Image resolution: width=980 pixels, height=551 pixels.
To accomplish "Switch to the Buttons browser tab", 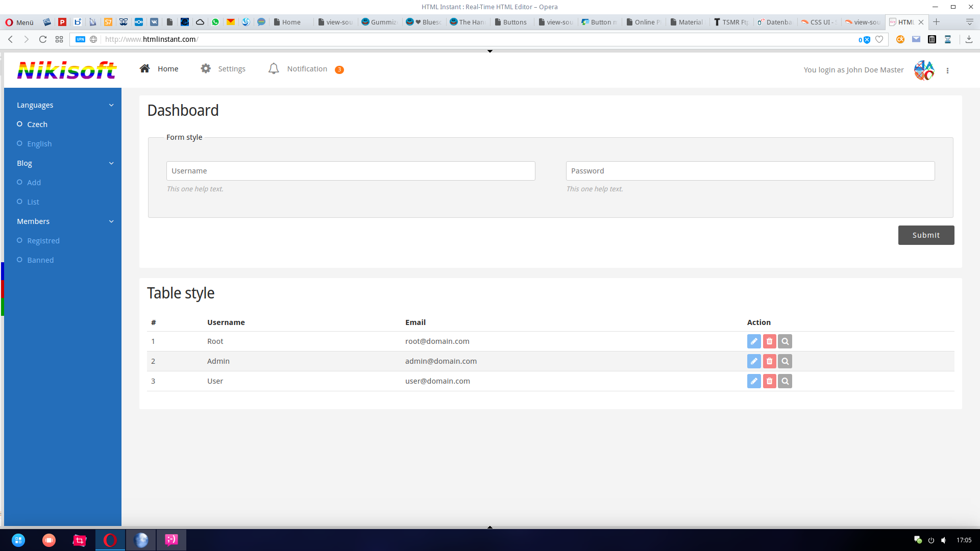I will point(512,22).
